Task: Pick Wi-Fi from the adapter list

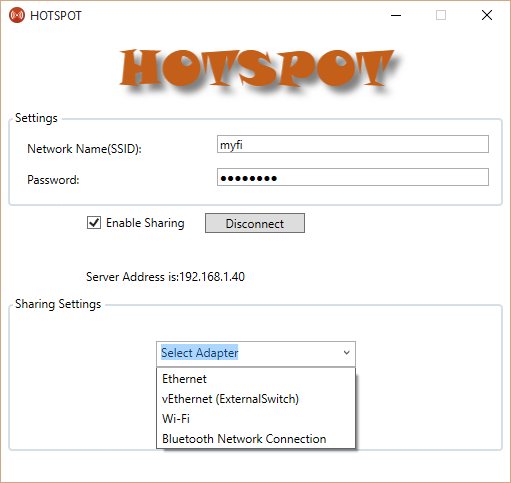Action: point(256,419)
